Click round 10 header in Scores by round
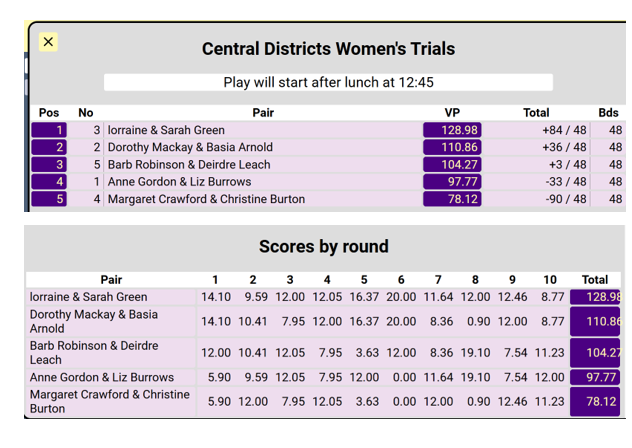The height and width of the screenshot is (448, 632). [x=549, y=280]
